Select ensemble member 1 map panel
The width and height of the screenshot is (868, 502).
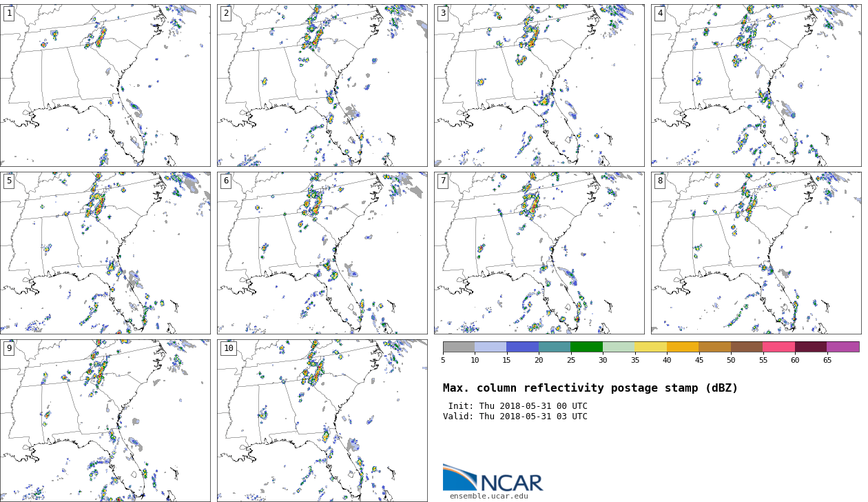coord(105,86)
